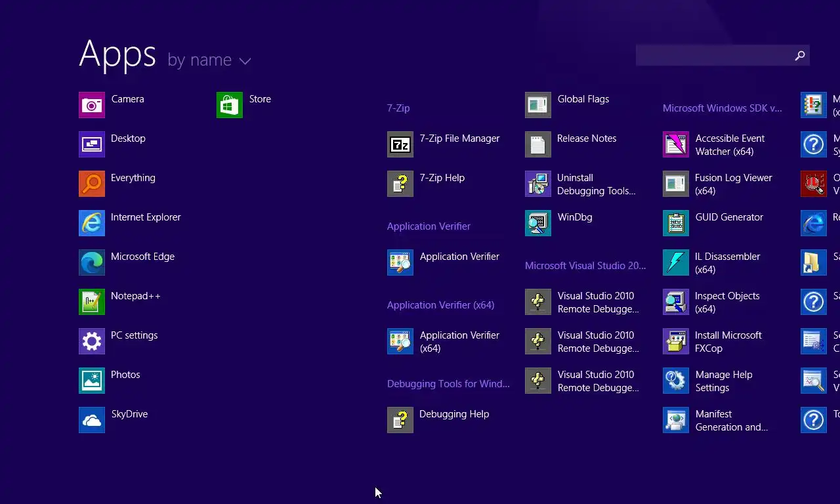Select the 'Microsoft Windows SDK v...' group header
This screenshot has height=504, width=840.
pos(723,108)
